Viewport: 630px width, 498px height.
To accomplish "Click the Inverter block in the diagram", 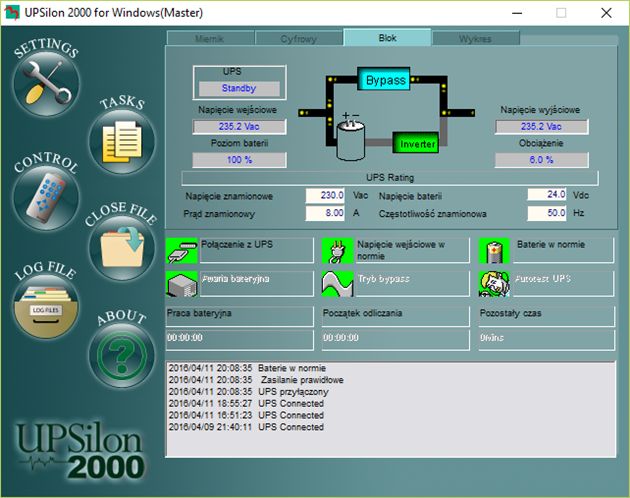I will point(416,143).
